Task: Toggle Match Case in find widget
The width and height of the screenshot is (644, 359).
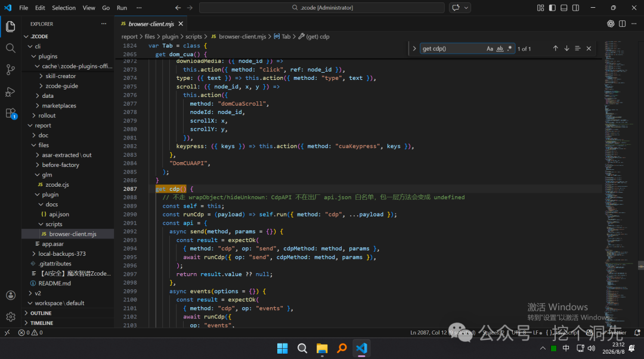Action: click(x=490, y=48)
